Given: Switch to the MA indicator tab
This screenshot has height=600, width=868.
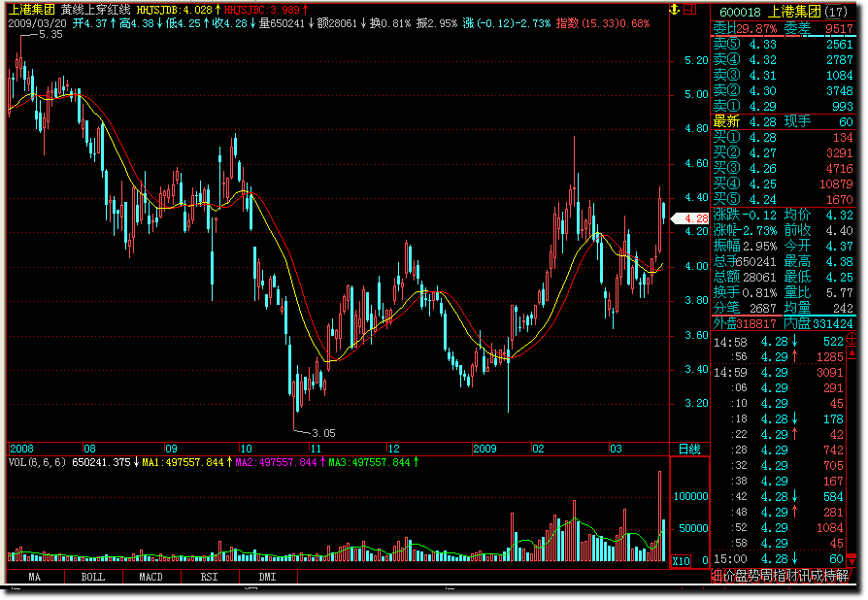Looking at the screenshot, I should pyautogui.click(x=34, y=577).
